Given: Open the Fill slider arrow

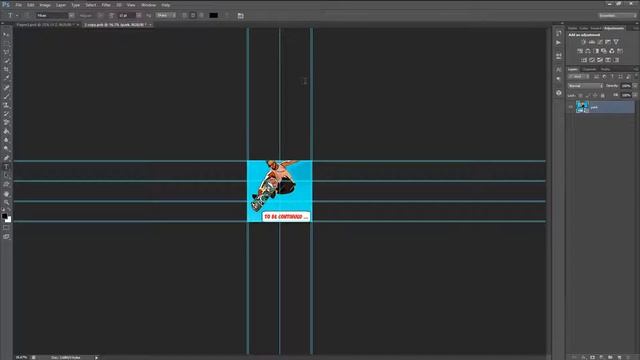Looking at the screenshot, I should (635, 95).
